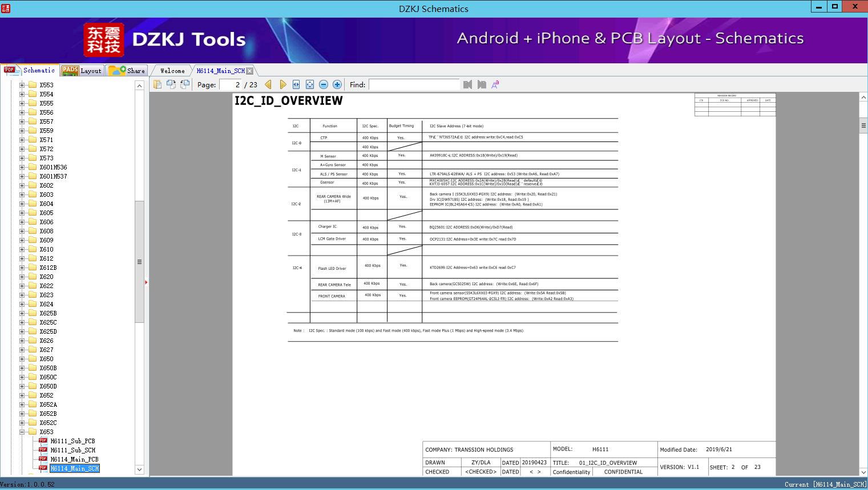
Task: Expand the X556 folder node
Action: coord(22,112)
